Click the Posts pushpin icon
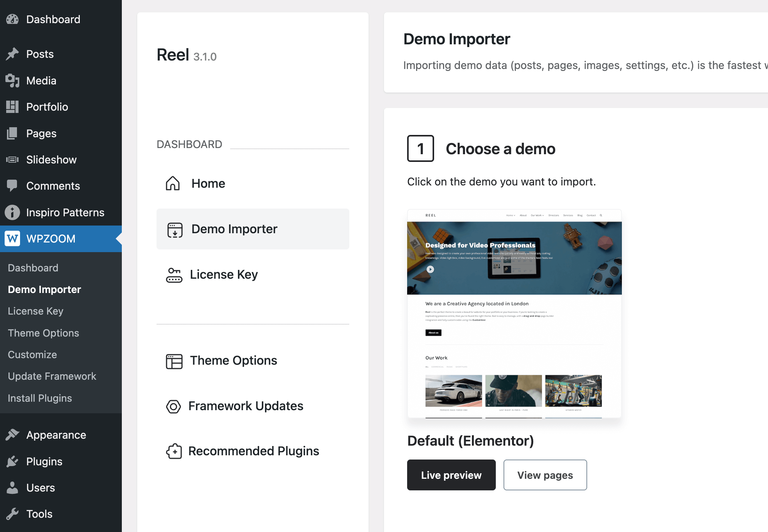768x532 pixels. (12, 54)
